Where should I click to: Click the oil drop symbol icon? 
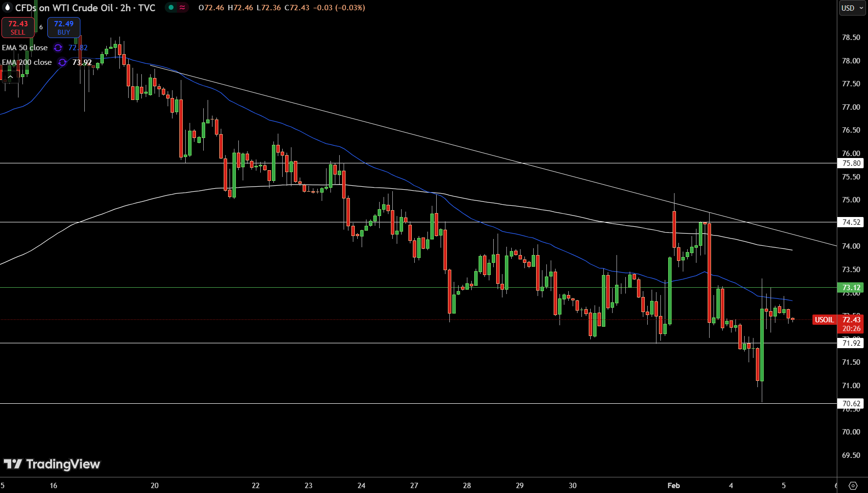(7, 7)
